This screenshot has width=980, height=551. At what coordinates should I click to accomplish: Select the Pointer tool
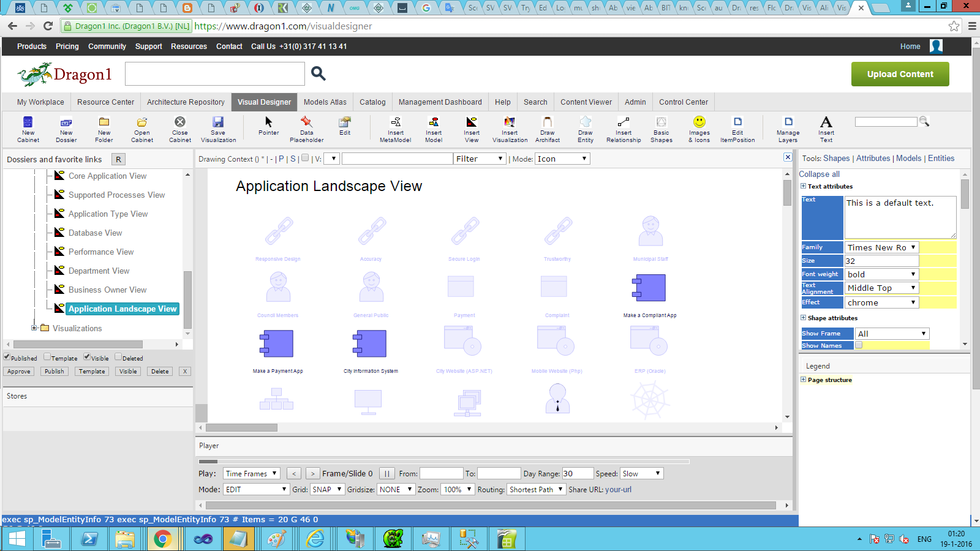[268, 122]
